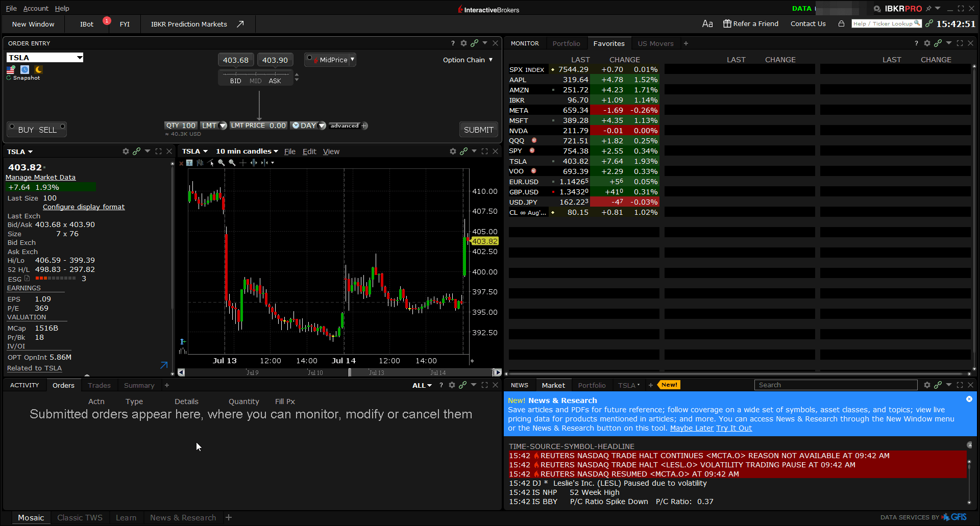Click the Configure display format link
Image resolution: width=980 pixels, height=526 pixels.
click(84, 207)
